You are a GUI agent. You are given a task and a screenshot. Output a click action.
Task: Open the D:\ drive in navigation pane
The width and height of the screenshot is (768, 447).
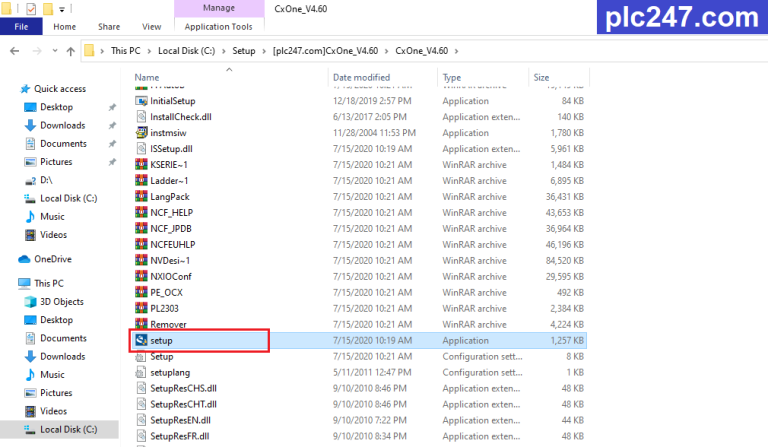coord(46,180)
